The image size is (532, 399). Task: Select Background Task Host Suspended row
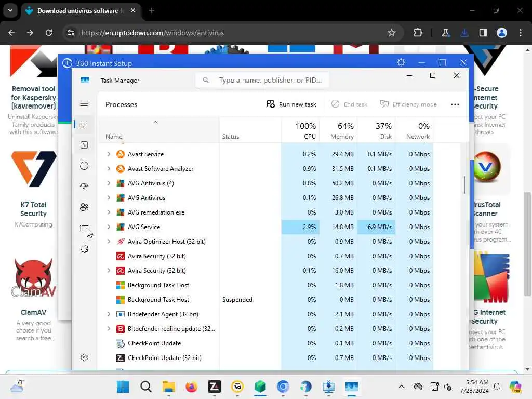click(265, 300)
